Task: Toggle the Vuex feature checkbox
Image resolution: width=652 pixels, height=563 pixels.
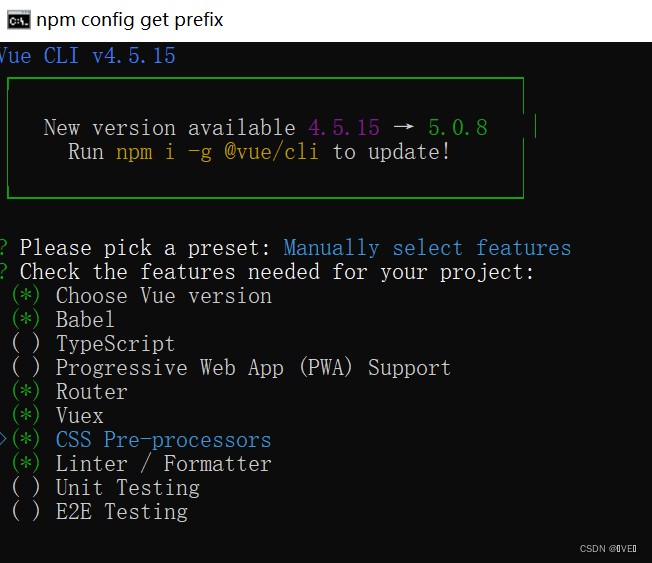Action: (27, 416)
